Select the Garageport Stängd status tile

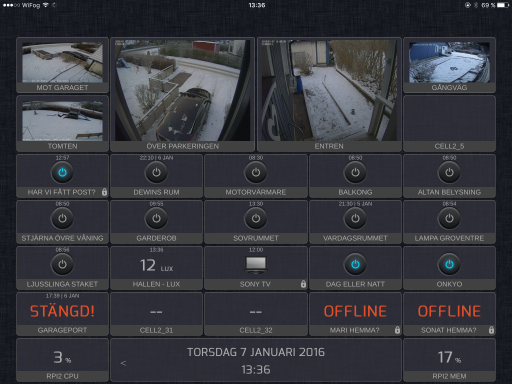tap(62, 314)
